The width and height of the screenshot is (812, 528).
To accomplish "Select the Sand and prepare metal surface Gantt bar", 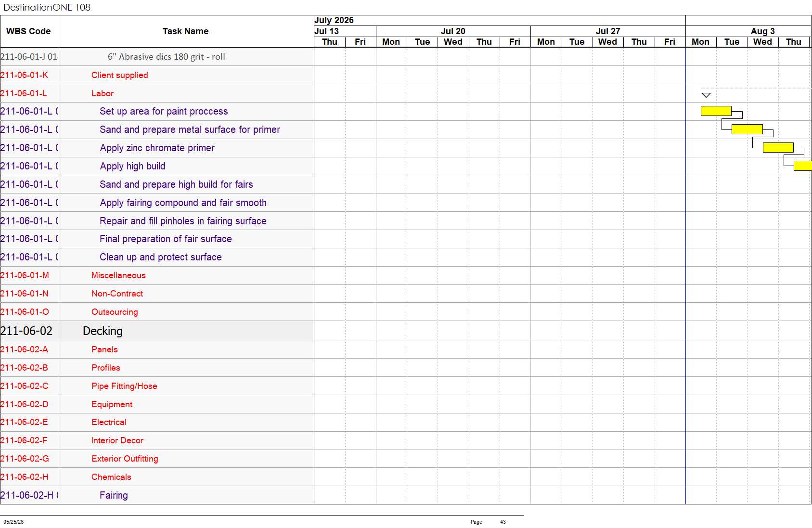I will tap(747, 129).
